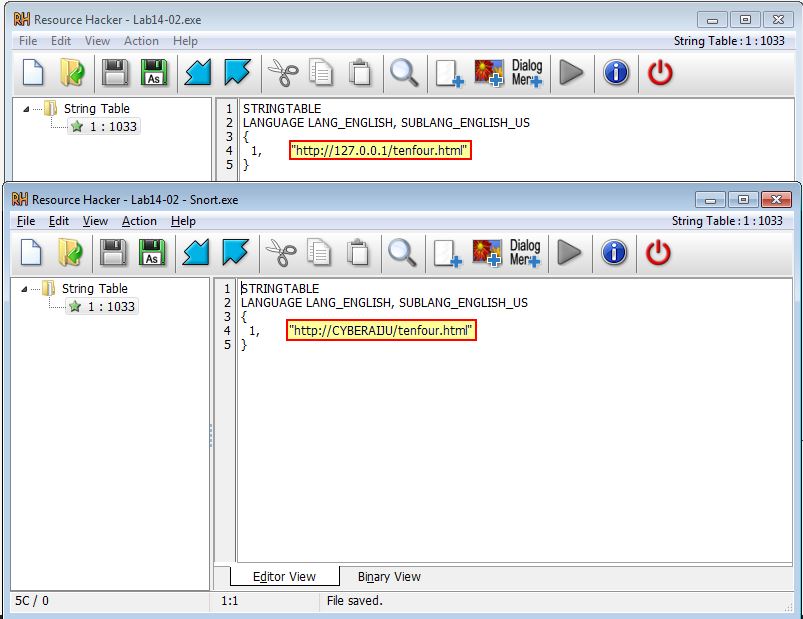Click LANGUAGE line in Snort.exe editor
803x619 pixels.
pyautogui.click(x=384, y=303)
